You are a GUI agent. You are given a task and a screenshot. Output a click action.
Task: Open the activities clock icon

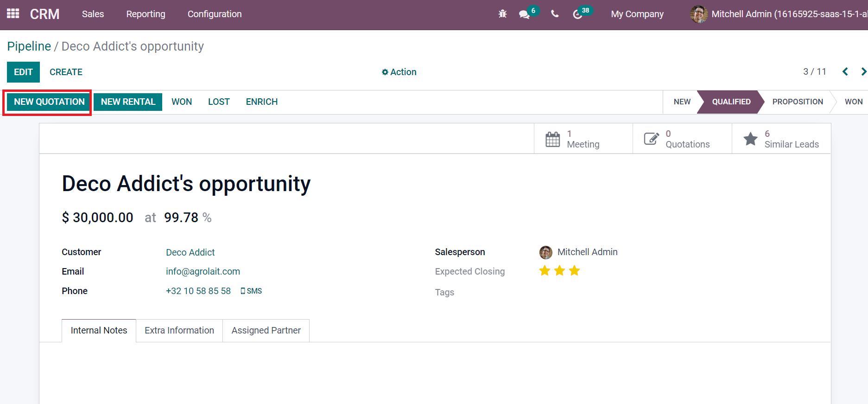(577, 14)
